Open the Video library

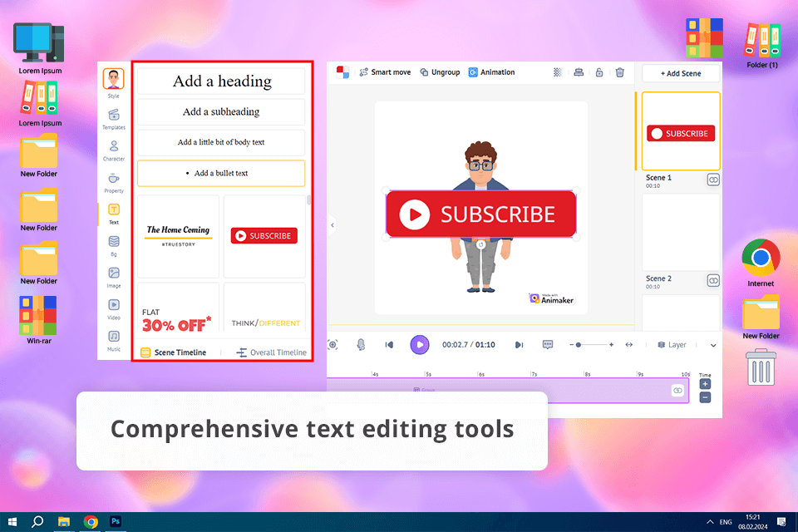114,309
